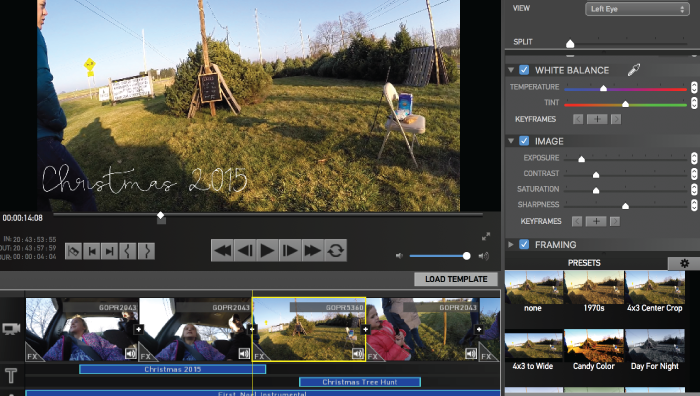Step back one frame
The width and height of the screenshot is (700, 396).
tap(245, 250)
